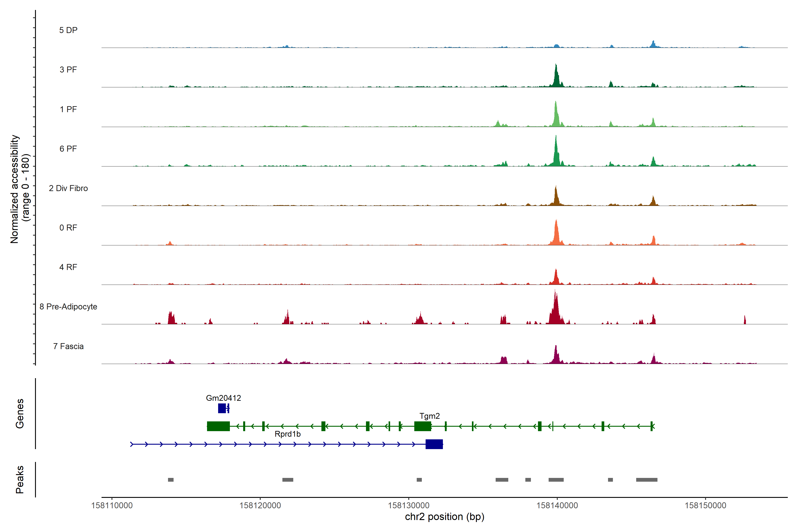Click the 7 Fascia track label

[x=68, y=346]
